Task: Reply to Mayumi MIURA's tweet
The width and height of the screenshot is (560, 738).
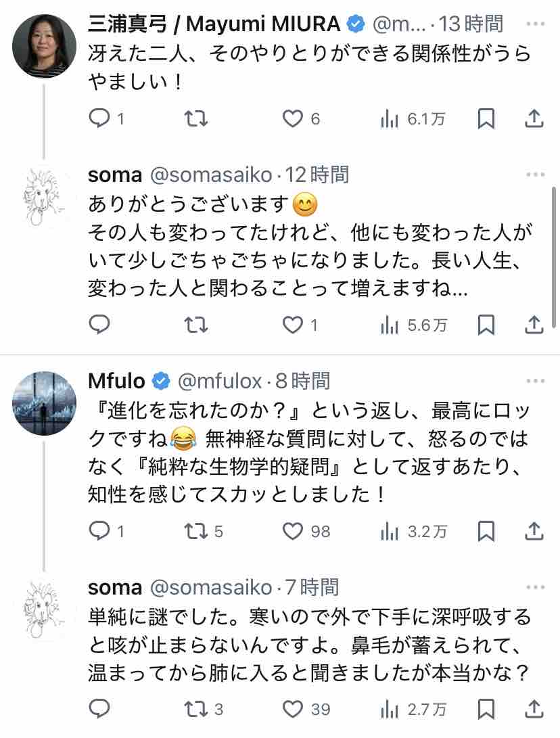Action: (x=99, y=119)
